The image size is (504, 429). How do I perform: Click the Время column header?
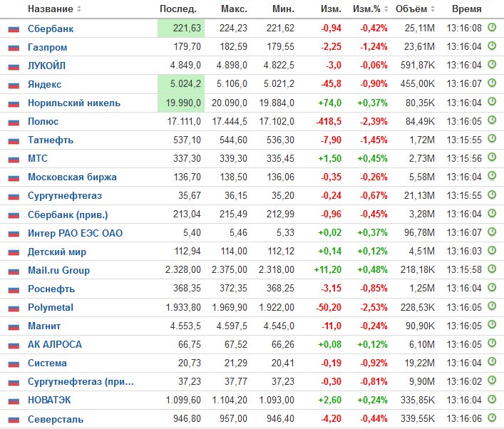point(467,9)
